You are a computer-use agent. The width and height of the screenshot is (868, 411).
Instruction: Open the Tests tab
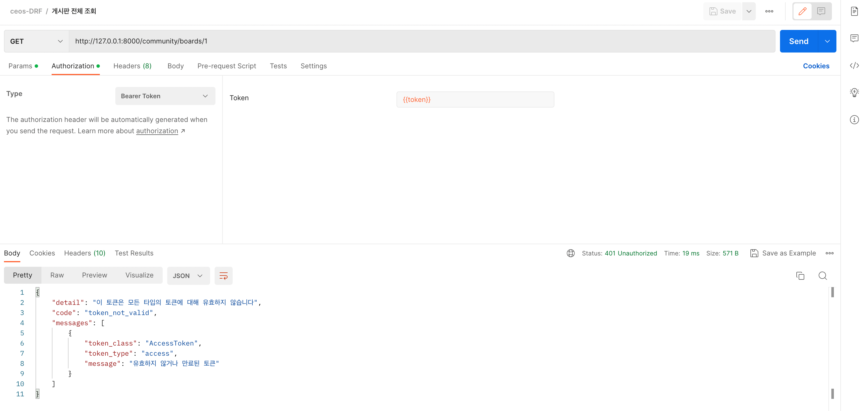(278, 66)
